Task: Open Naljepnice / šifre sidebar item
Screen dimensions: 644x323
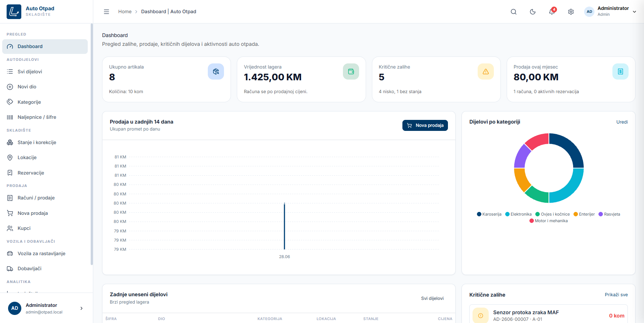Action: (45, 117)
